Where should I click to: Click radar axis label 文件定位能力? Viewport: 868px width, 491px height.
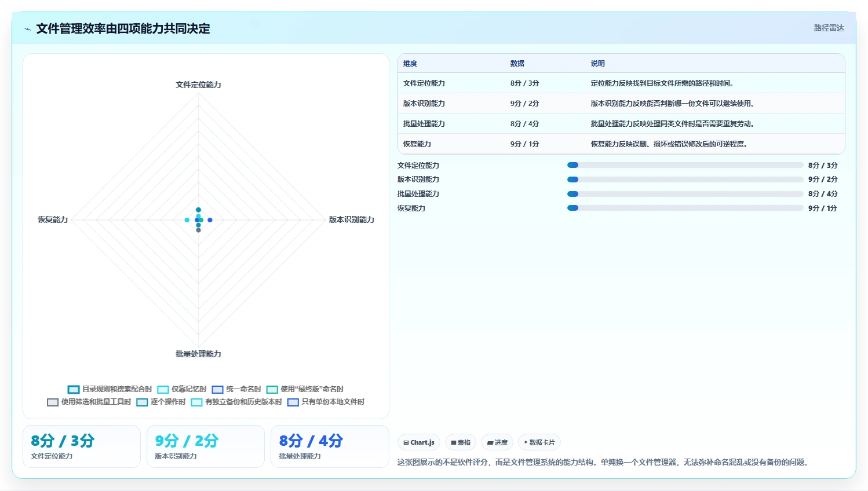click(x=198, y=85)
